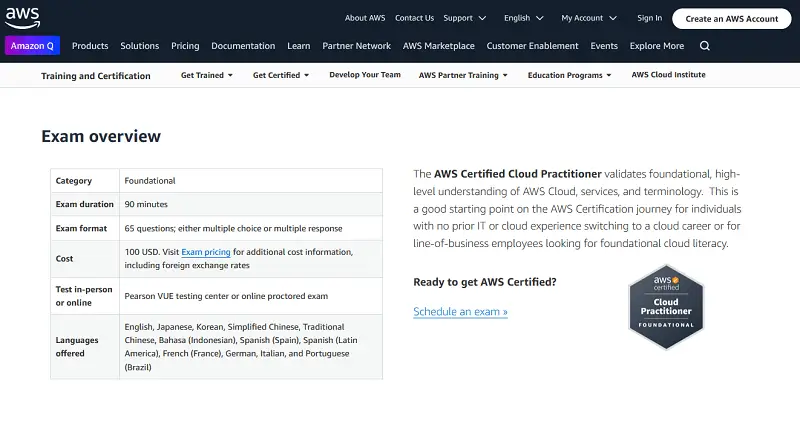The width and height of the screenshot is (800, 427).
Task: Click Pearson VUE testing center cell
Action: point(251,296)
